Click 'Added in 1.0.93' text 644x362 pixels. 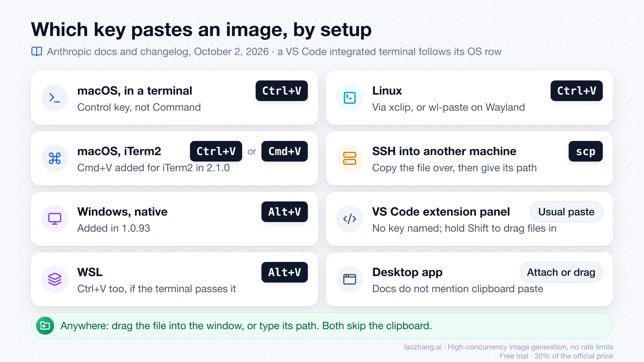(114, 228)
